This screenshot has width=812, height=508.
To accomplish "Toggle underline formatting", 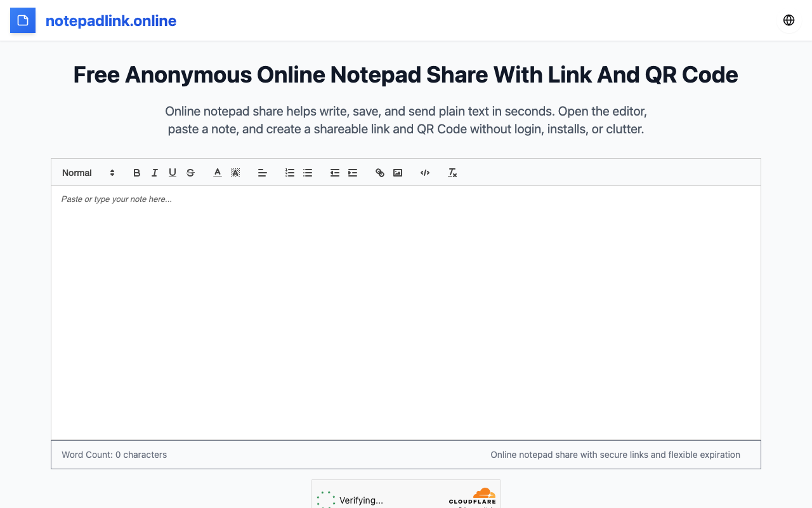I will 172,173.
